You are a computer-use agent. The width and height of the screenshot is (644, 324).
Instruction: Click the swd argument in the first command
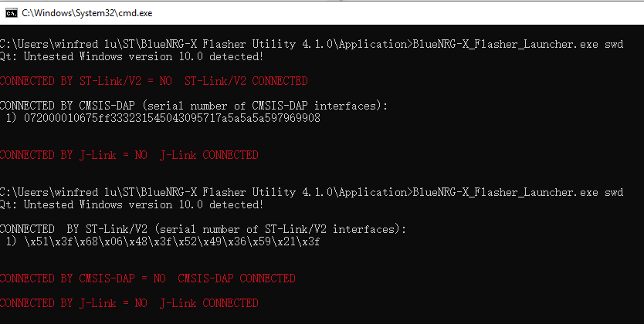click(614, 44)
